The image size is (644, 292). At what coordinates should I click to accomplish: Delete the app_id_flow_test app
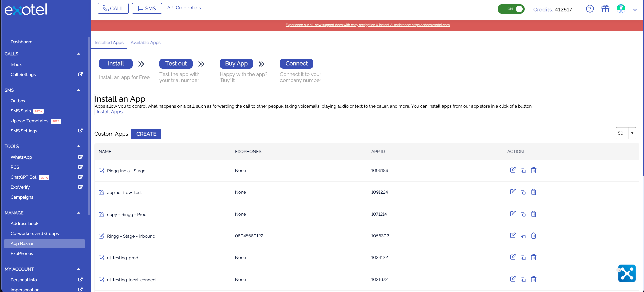point(534,192)
